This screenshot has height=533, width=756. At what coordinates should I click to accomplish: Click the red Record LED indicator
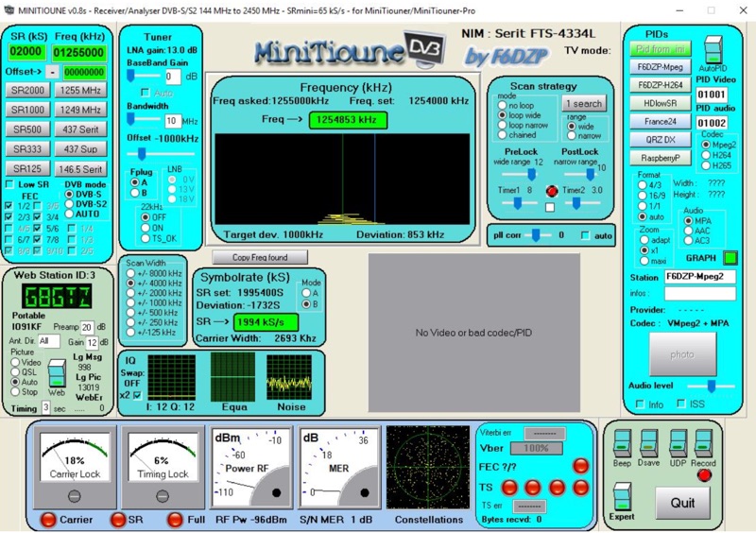704,475
